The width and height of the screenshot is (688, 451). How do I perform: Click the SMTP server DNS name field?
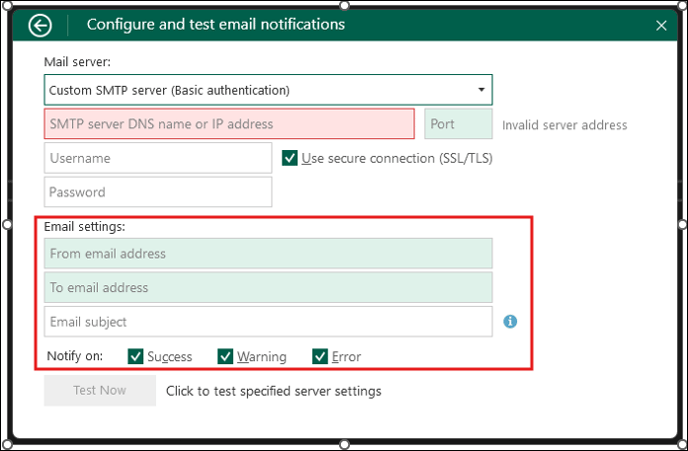(229, 124)
